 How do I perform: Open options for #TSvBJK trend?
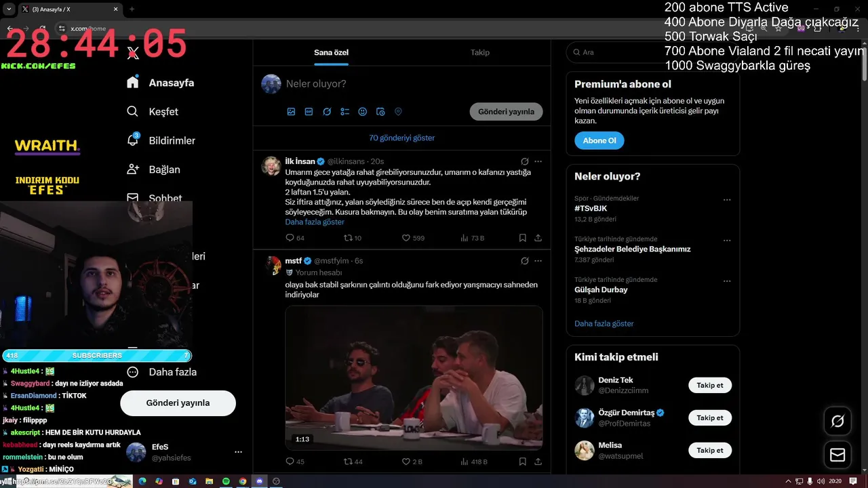pos(727,200)
